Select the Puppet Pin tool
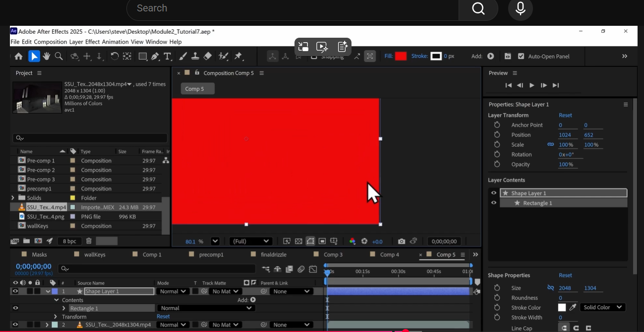Viewport: 644px width, 332px height. pos(238,56)
